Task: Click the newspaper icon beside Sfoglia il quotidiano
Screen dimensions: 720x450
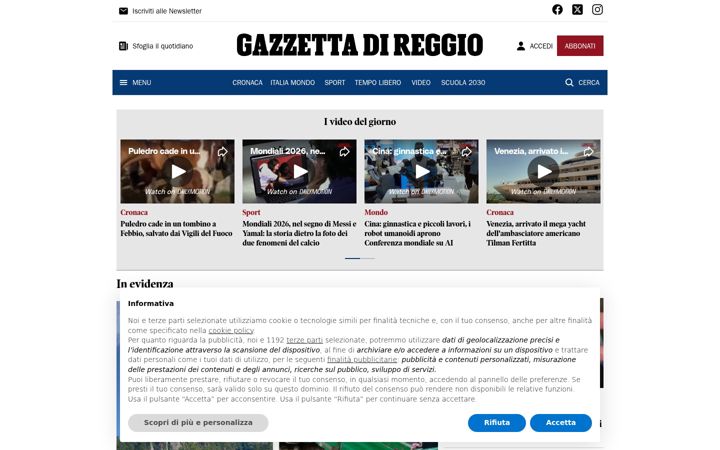Action: pyautogui.click(x=124, y=46)
